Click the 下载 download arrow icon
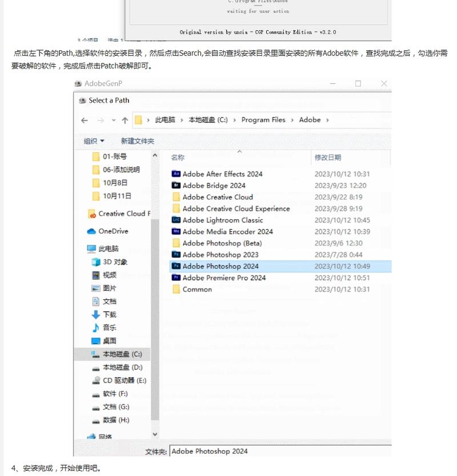The height and width of the screenshot is (476, 457). click(96, 315)
